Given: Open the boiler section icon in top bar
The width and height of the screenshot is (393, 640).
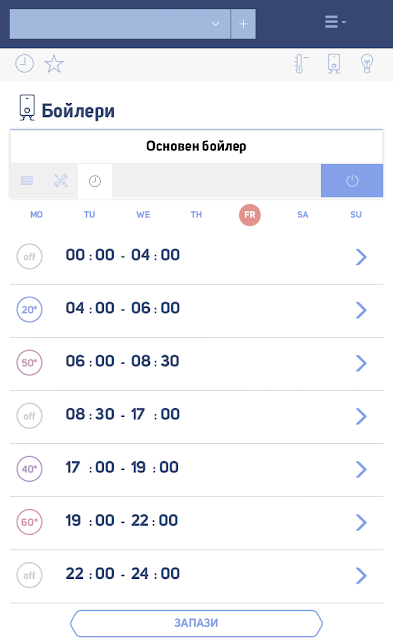Looking at the screenshot, I should tap(334, 64).
